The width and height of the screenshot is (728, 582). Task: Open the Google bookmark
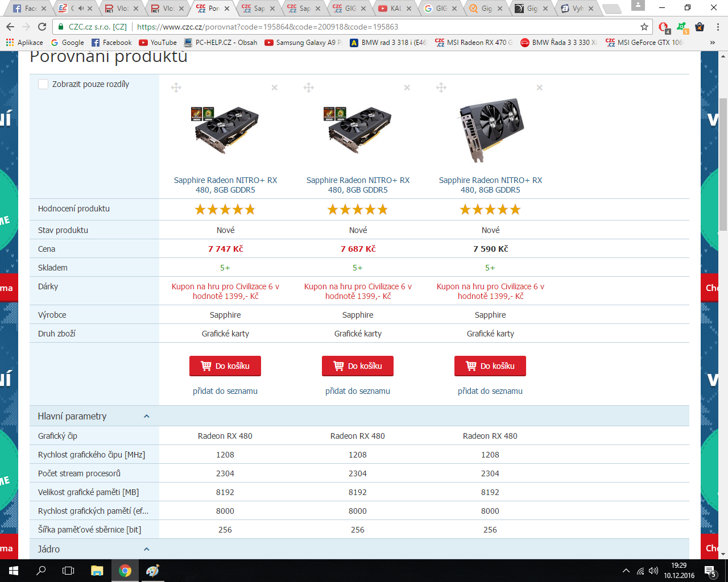click(x=67, y=43)
